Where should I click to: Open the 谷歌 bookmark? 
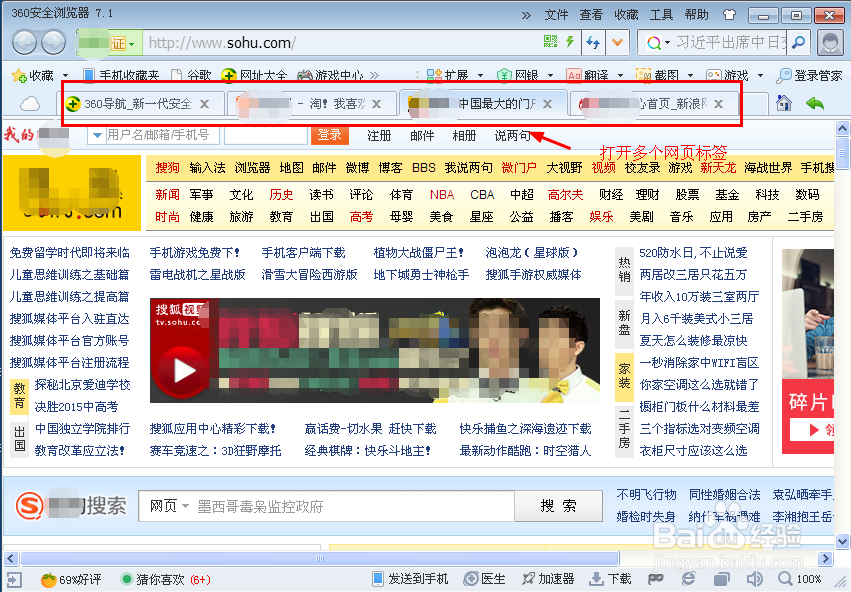tap(191, 75)
